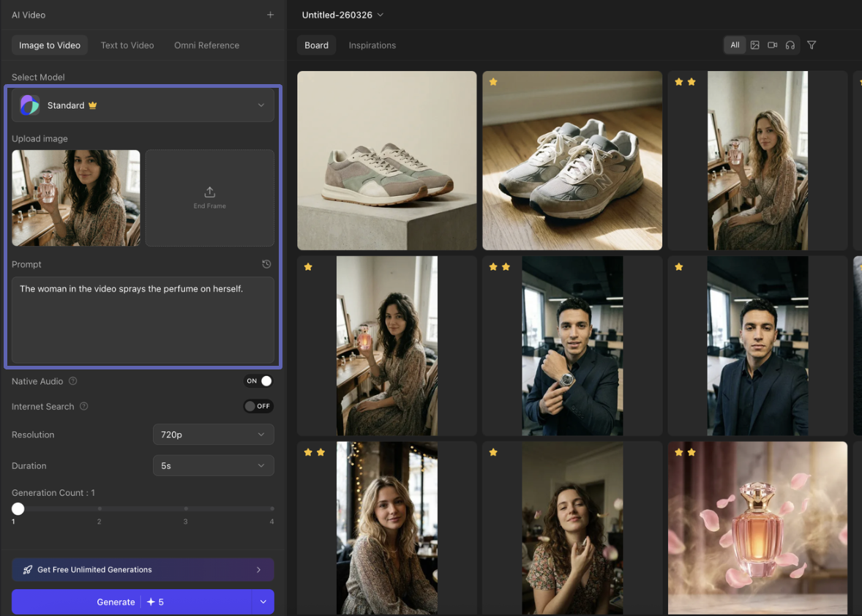Open the filter funnel icon

811,45
